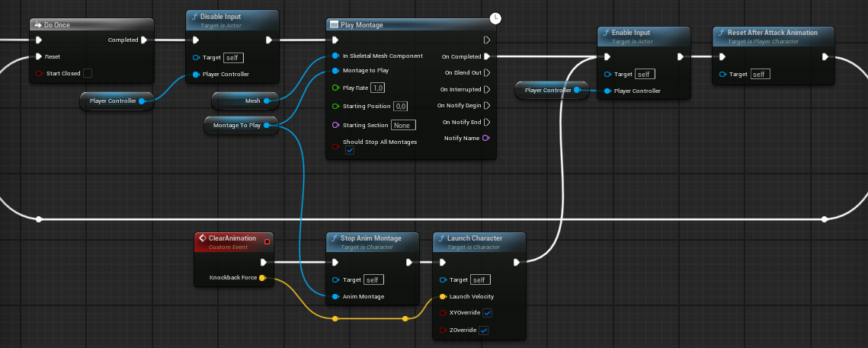Screen dimensions: 868x348
Task: Click Disable Input Player Controller pin
Action: [195, 74]
